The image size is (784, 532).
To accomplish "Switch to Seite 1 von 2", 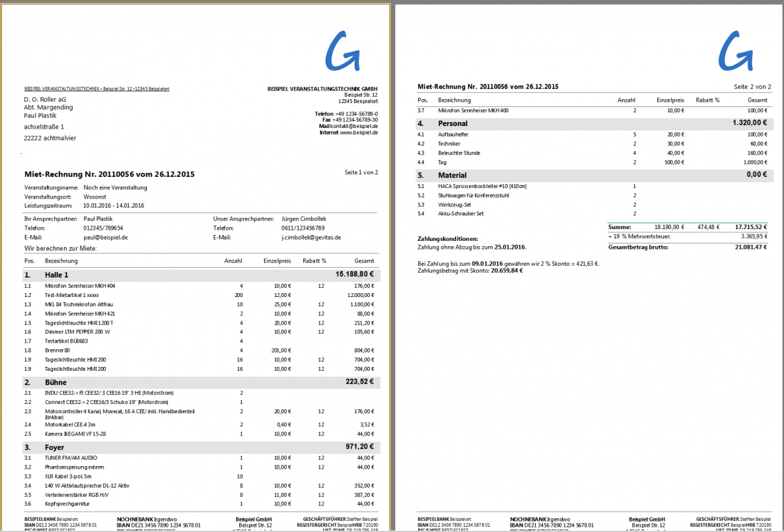I will (361, 172).
